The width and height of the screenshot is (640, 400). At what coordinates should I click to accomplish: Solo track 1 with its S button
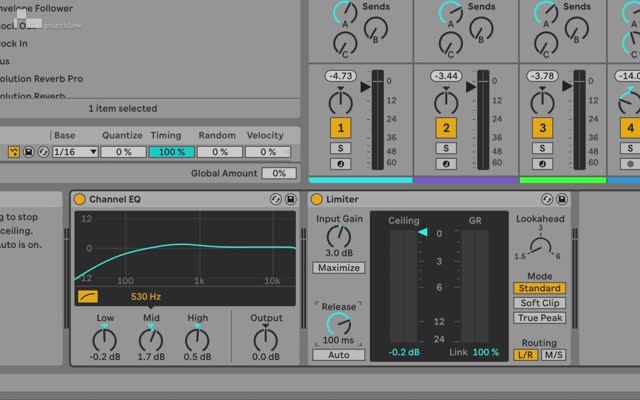[x=340, y=148]
